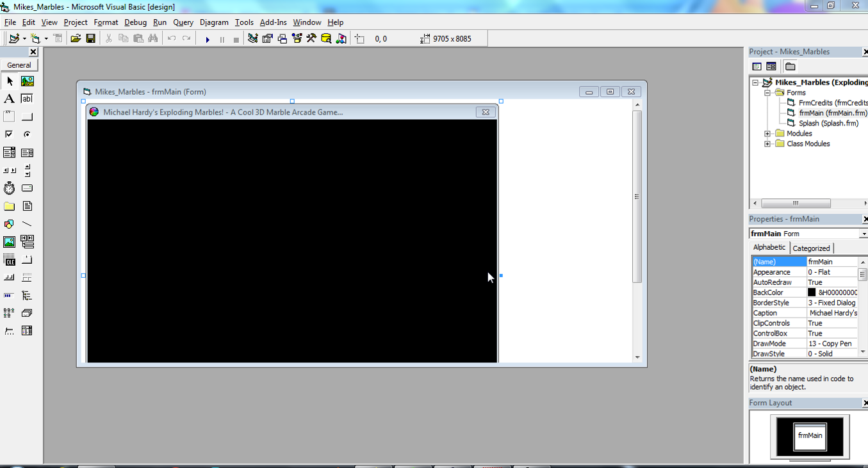Expand the Class Modules folder
This screenshot has width=868, height=468.
click(767, 143)
